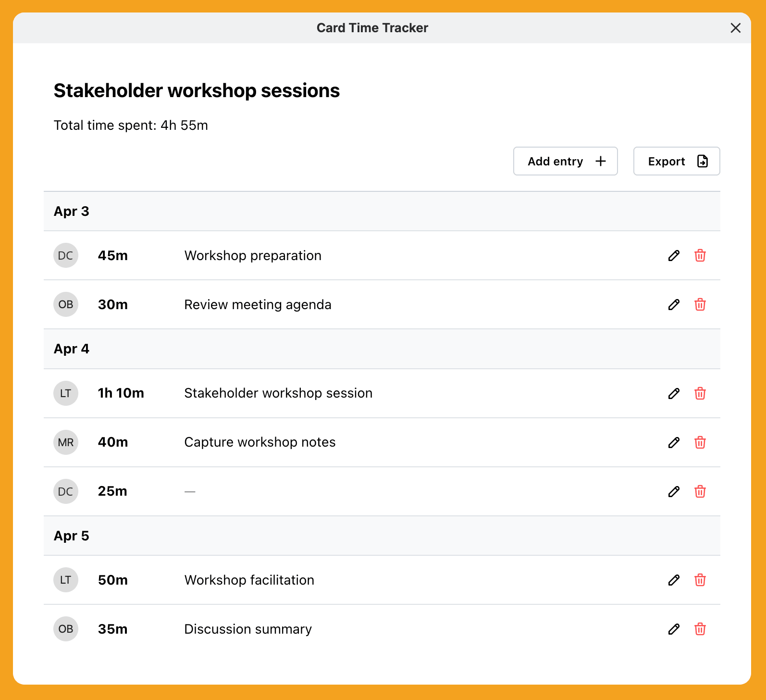
Task: Edit the Stakeholder workshop session entry
Action: click(674, 394)
